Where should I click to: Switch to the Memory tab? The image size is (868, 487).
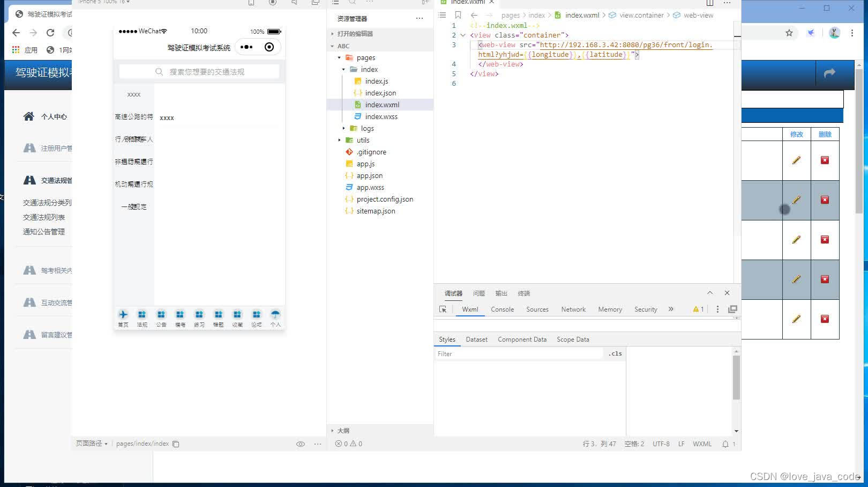(x=610, y=309)
